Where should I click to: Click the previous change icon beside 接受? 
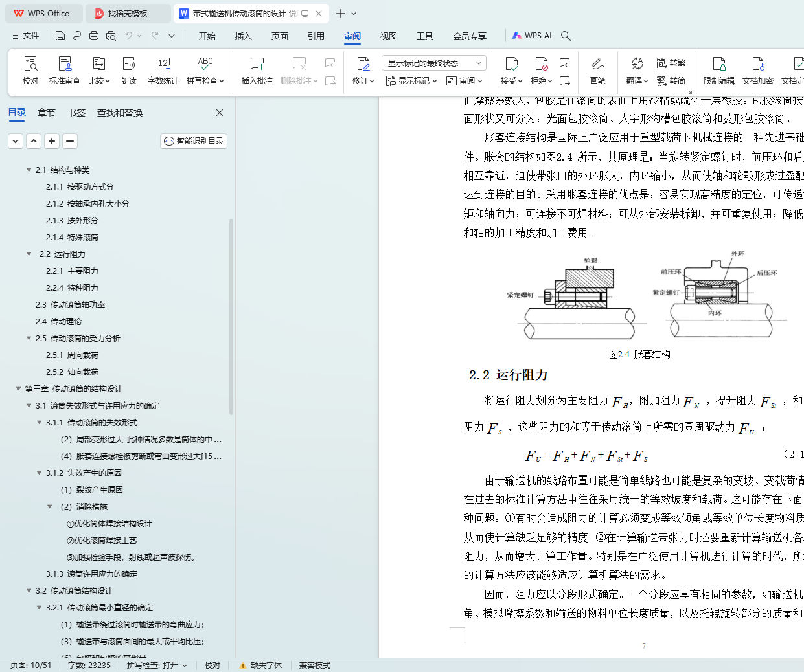pyautogui.click(x=565, y=63)
